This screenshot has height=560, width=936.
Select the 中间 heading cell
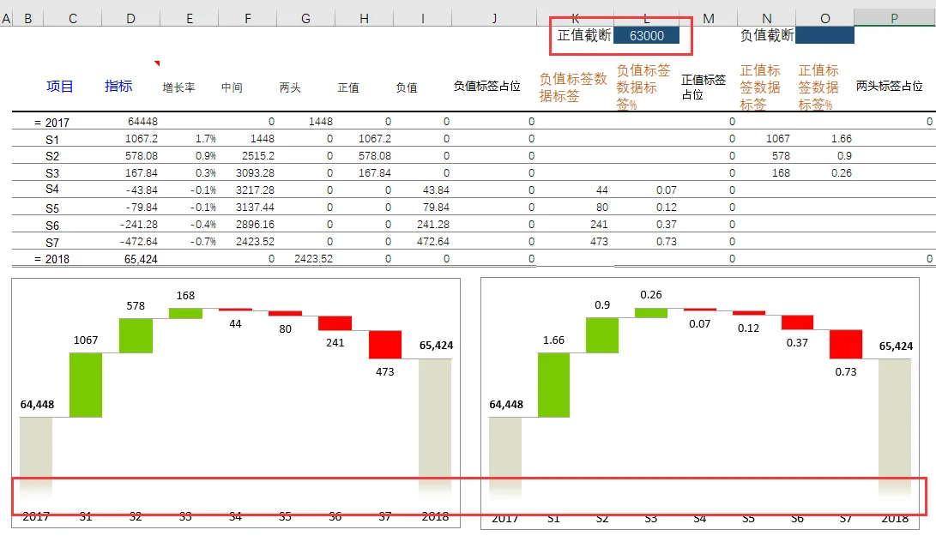(232, 87)
